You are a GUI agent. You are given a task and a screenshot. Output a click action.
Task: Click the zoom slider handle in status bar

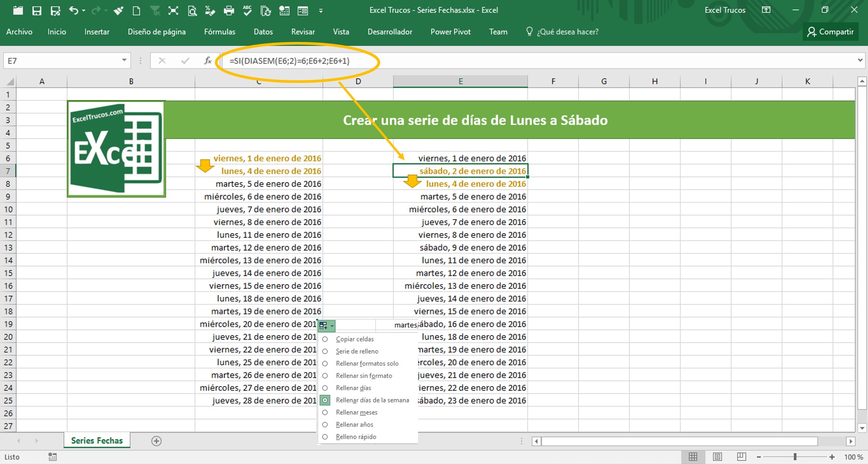(795, 457)
